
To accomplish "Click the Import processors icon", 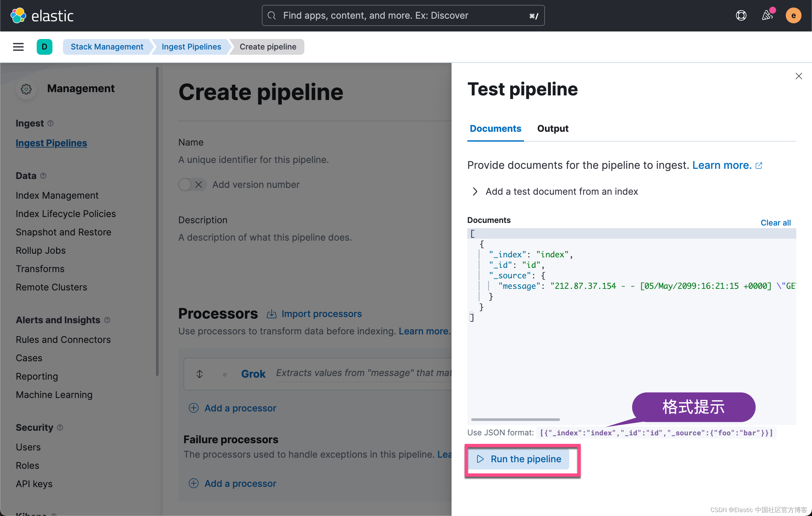I will click(x=272, y=314).
